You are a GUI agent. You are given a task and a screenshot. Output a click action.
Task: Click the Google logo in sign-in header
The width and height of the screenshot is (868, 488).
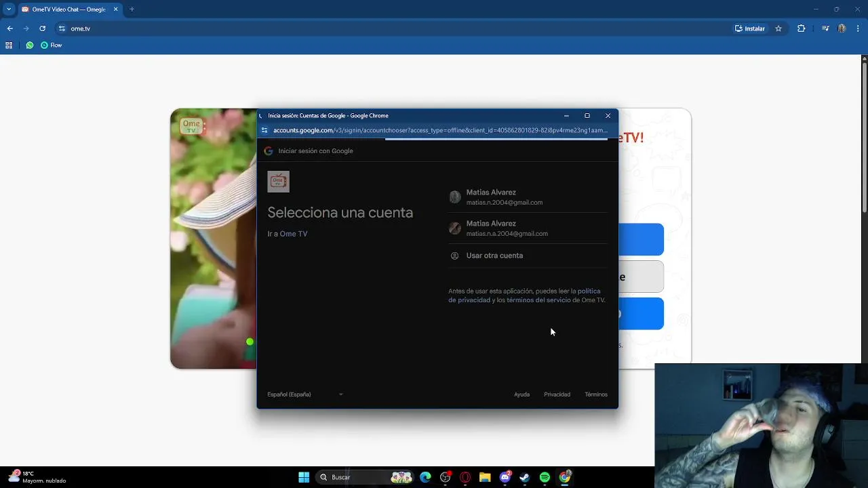(x=269, y=151)
